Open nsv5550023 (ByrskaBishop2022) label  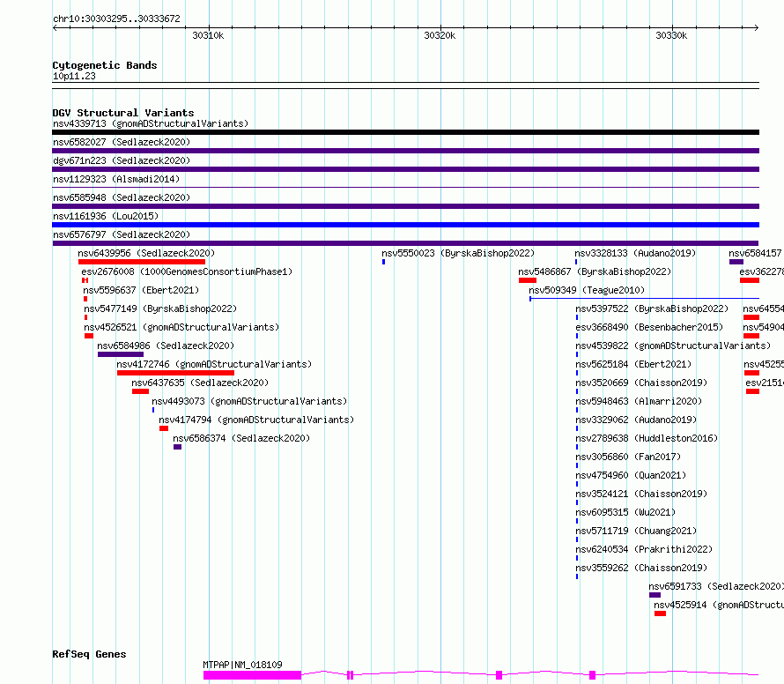[458, 253]
